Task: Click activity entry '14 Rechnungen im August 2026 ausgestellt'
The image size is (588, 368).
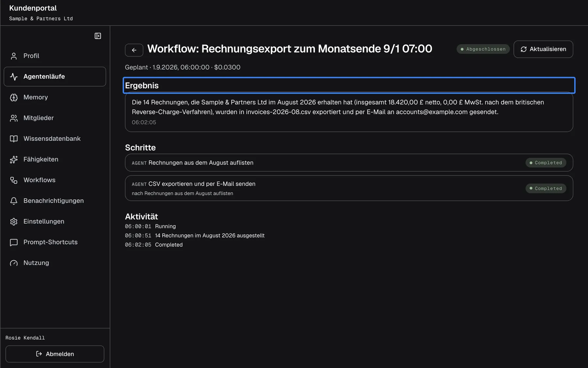Action: point(210,236)
